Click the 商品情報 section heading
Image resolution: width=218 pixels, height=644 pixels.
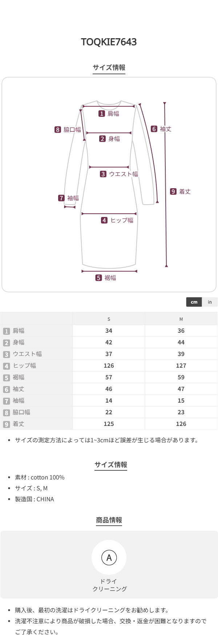(x=109, y=520)
